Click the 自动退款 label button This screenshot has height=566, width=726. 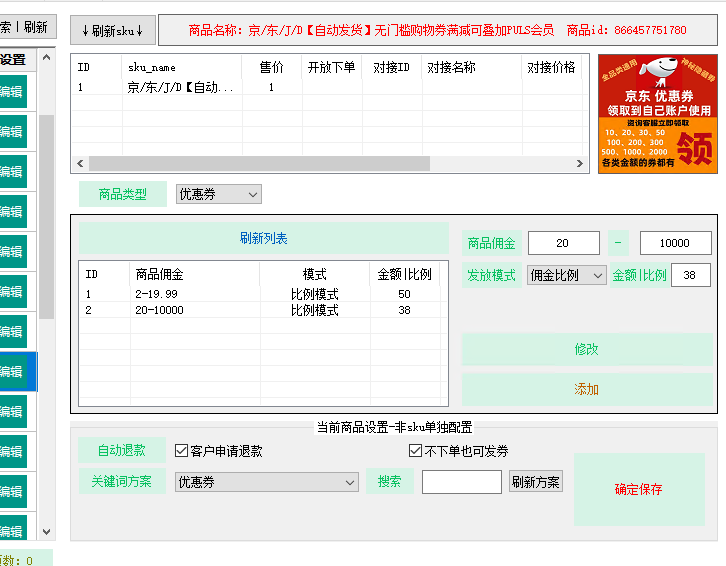point(122,450)
